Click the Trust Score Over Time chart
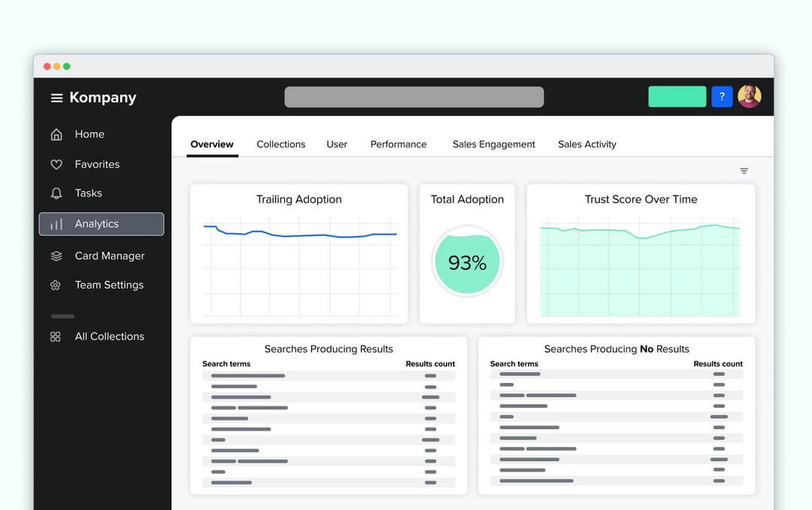Viewport: 812px width, 510px height. [640, 268]
